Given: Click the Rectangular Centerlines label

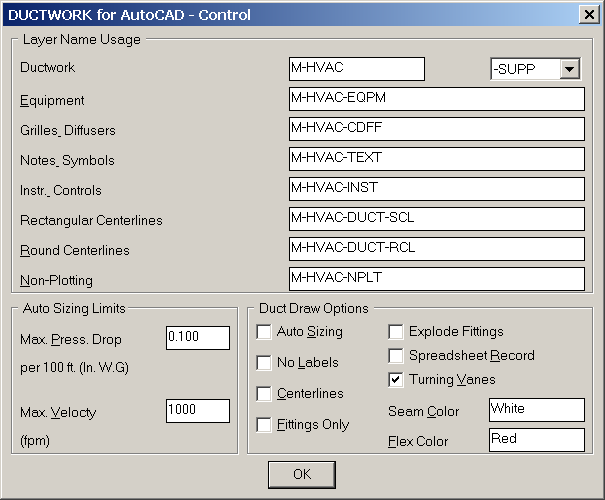Looking at the screenshot, I should coord(91,220).
